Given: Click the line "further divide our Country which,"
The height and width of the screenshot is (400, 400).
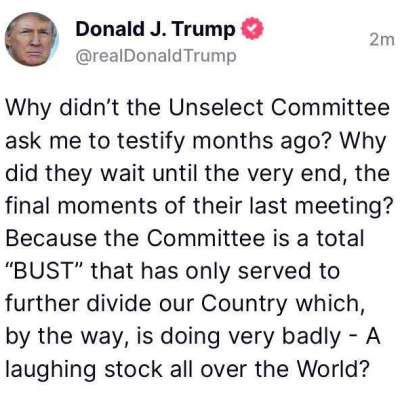Looking at the screenshot, I should [185, 304].
